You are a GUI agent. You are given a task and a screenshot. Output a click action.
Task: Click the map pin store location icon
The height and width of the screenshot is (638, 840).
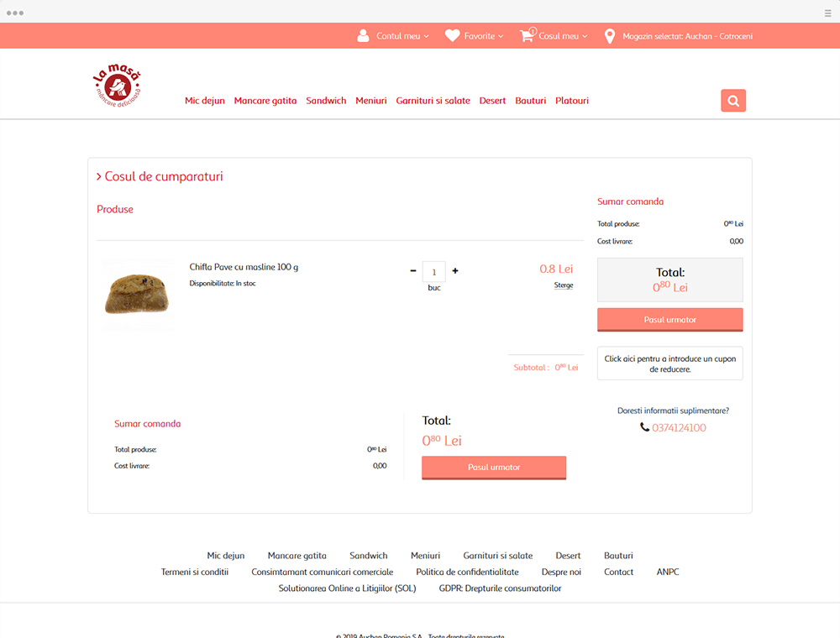pos(610,36)
